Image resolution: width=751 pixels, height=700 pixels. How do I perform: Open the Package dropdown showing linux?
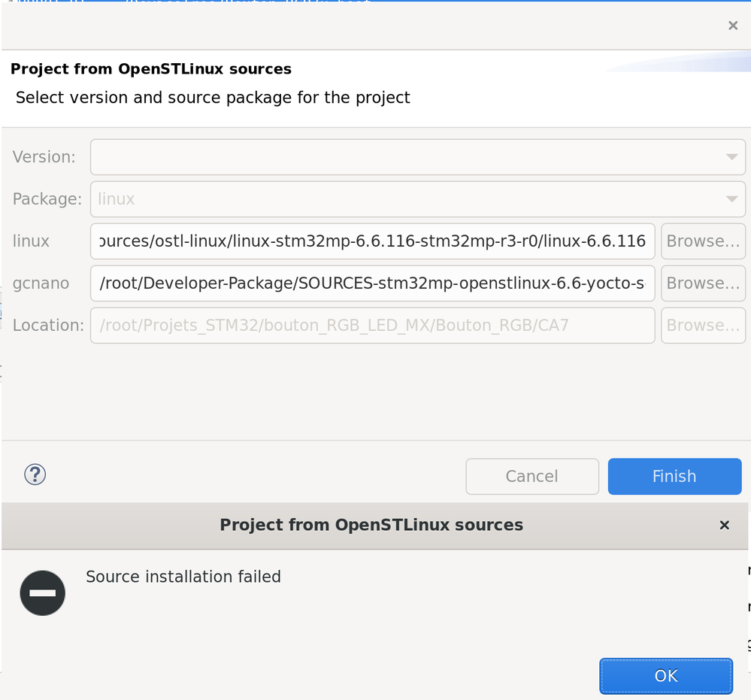tap(418, 199)
